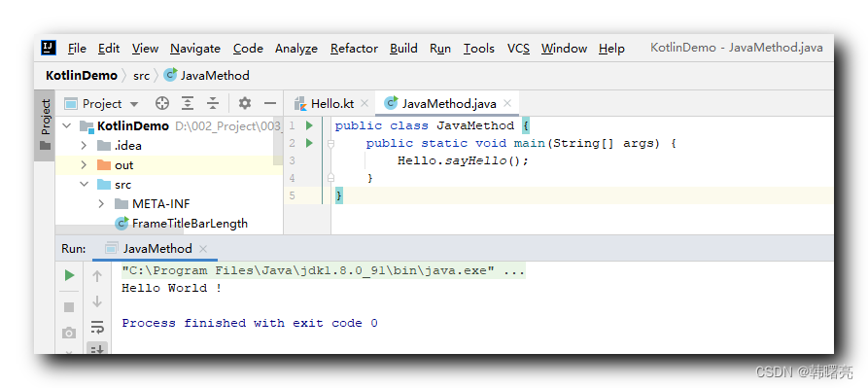Open the Navigate menu

[x=194, y=49]
